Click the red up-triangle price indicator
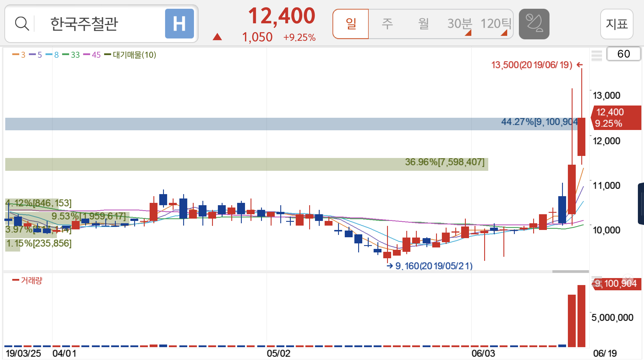 point(217,37)
